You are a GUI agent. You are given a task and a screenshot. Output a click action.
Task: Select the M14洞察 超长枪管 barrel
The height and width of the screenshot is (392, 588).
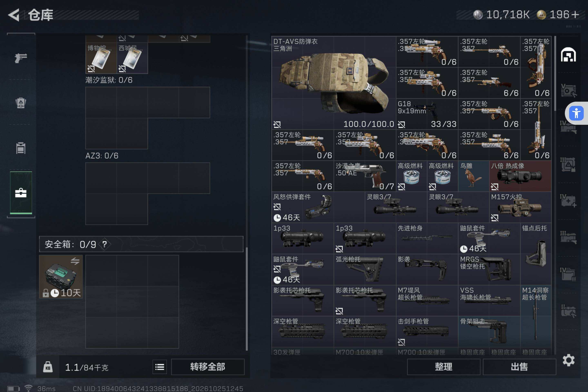point(536,316)
